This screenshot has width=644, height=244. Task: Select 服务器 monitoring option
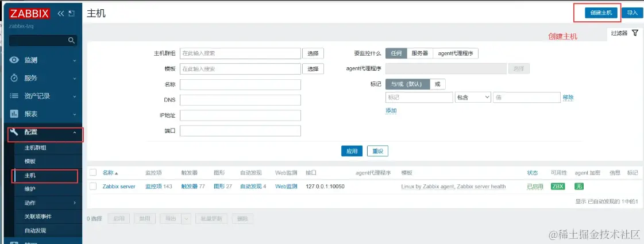click(x=420, y=53)
